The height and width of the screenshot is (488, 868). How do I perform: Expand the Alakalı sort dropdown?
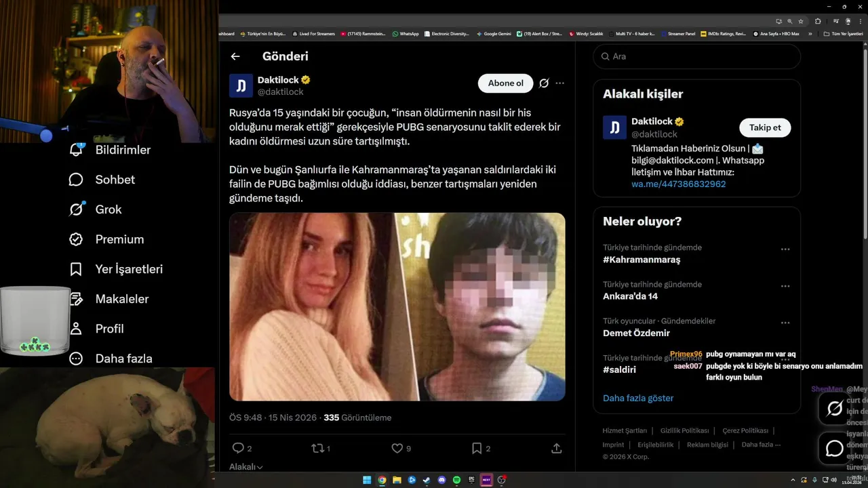click(x=246, y=467)
